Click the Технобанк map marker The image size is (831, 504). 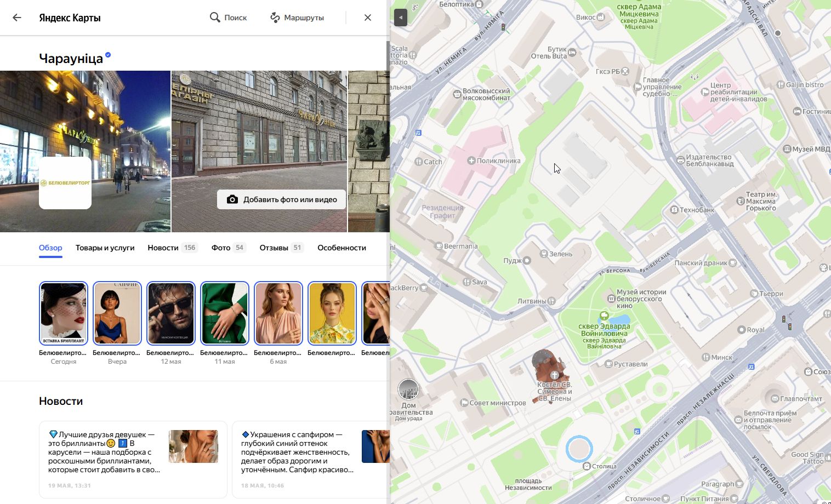click(x=674, y=210)
